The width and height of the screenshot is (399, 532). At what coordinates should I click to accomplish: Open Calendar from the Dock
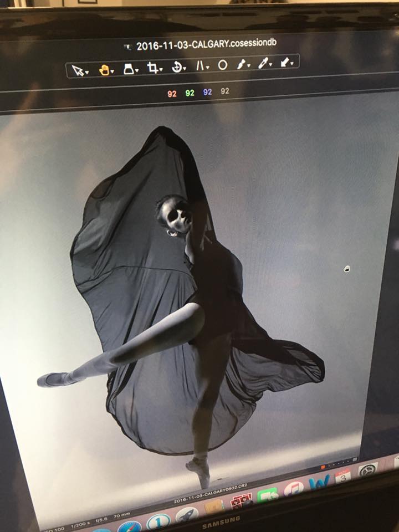(x=343, y=476)
